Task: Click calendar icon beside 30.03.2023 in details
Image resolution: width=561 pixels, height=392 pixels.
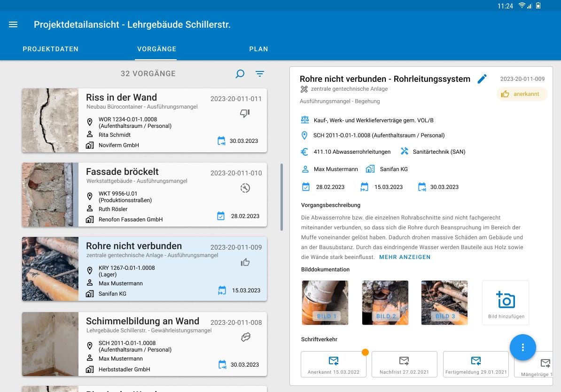Action: pyautogui.click(x=422, y=187)
